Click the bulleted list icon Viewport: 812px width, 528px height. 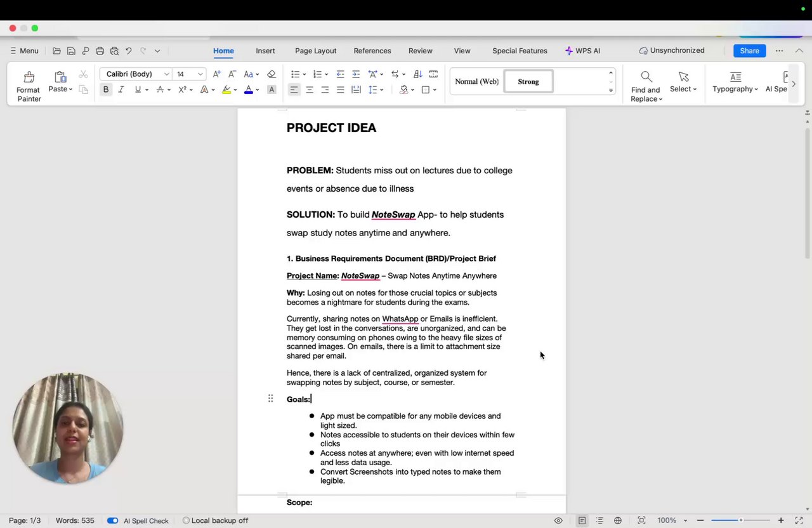(x=295, y=74)
